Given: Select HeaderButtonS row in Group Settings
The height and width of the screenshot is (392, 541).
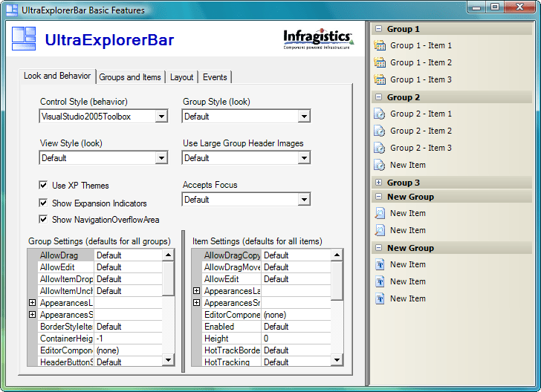Looking at the screenshot, I should [95, 362].
